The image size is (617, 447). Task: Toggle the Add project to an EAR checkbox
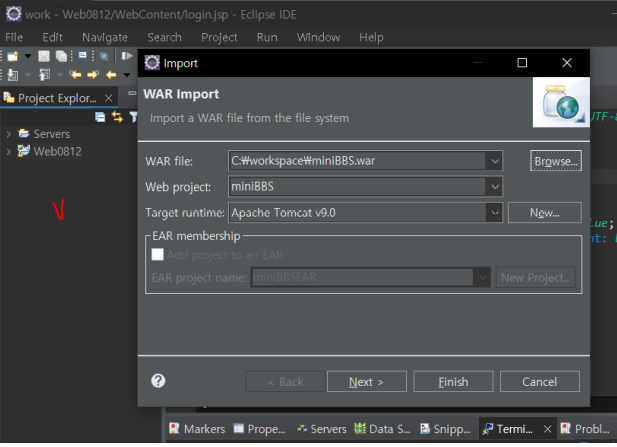coord(157,255)
